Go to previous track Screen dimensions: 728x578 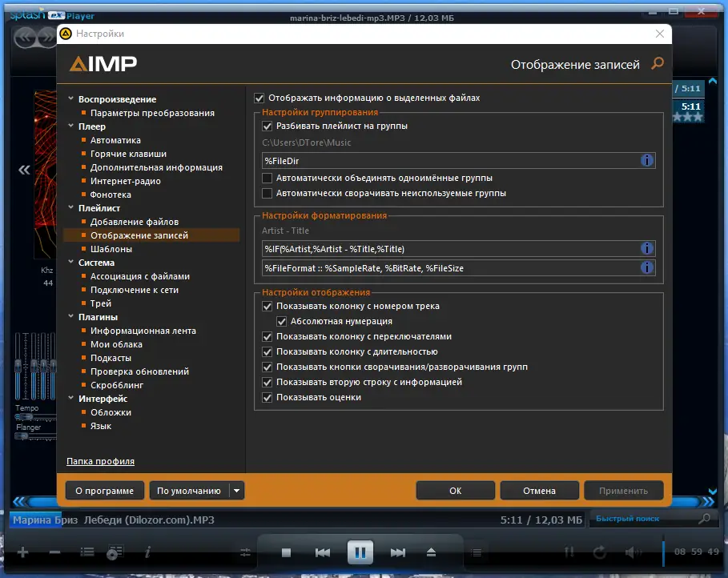pyautogui.click(x=323, y=552)
